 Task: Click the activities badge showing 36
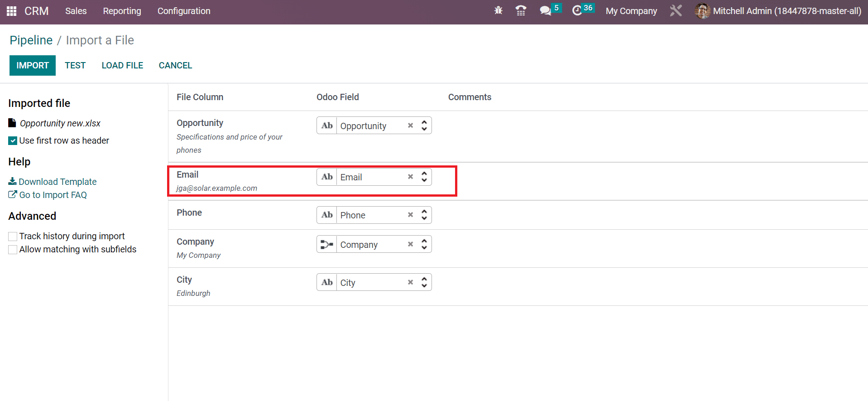tap(588, 8)
